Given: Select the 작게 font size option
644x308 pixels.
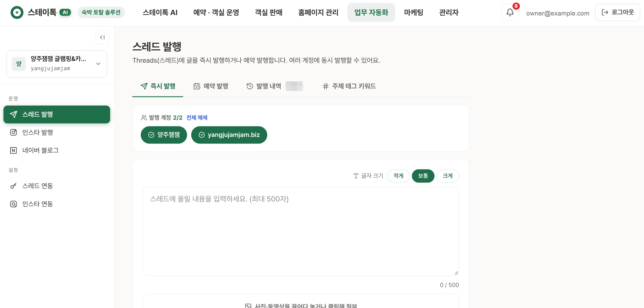Looking at the screenshot, I should [x=398, y=176].
